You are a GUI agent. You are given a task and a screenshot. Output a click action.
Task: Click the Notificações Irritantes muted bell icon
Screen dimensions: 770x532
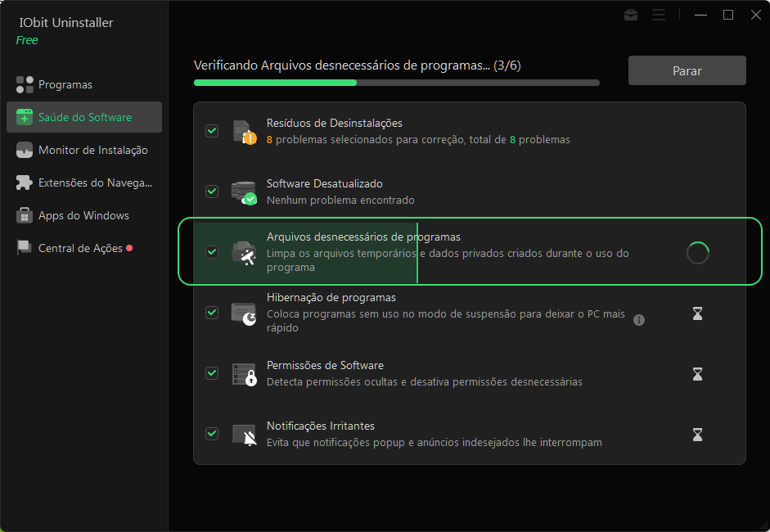(244, 435)
